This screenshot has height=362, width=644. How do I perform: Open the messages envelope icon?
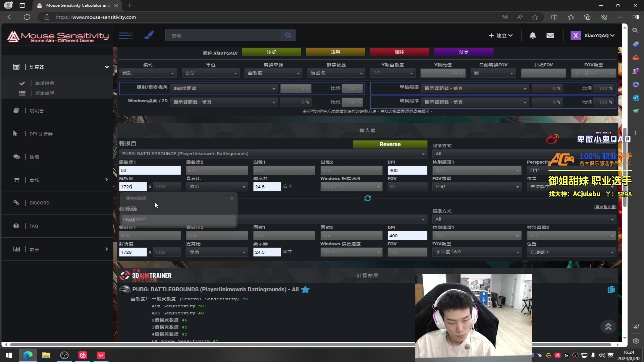coord(550,35)
